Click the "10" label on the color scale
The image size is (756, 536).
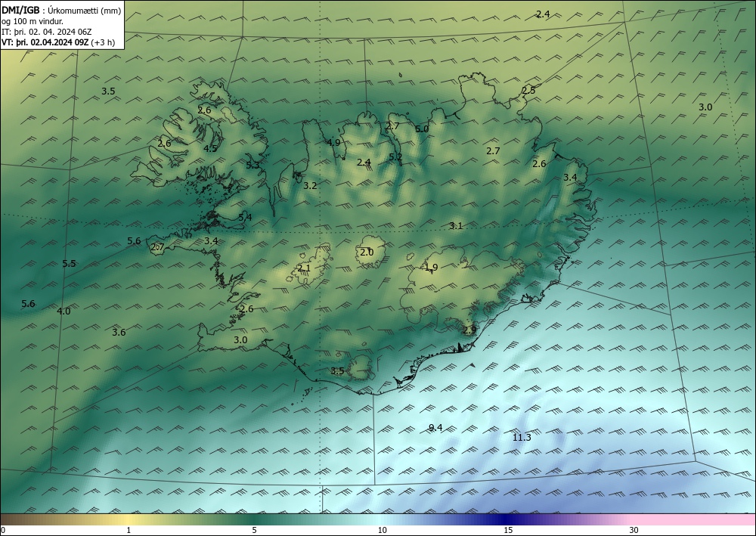tap(382, 531)
